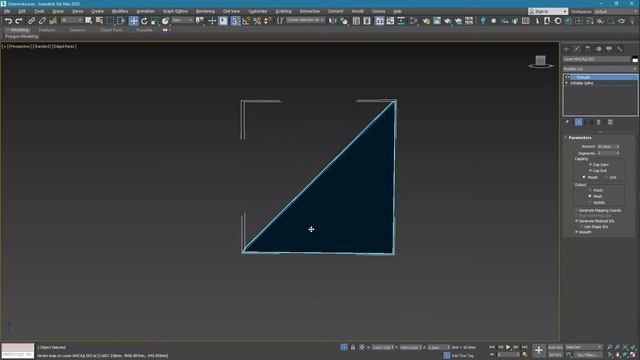Screen dimensions: 640x360
Task: Activate the Select Object tool
Action: [89, 21]
